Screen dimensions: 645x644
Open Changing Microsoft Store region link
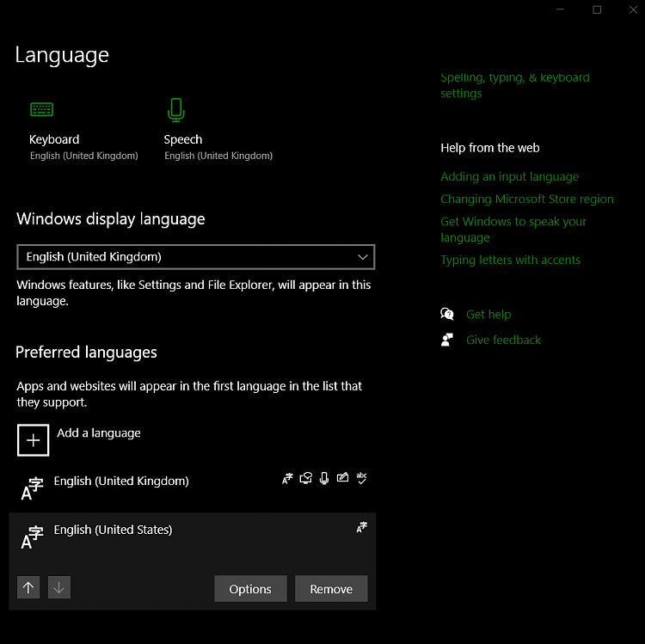pyautogui.click(x=527, y=199)
